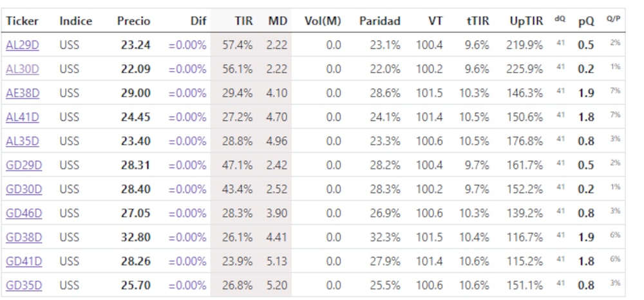Viewport: 644px width, 300px height.
Task: Select the AL35D ticker link
Action: pyautogui.click(x=23, y=141)
